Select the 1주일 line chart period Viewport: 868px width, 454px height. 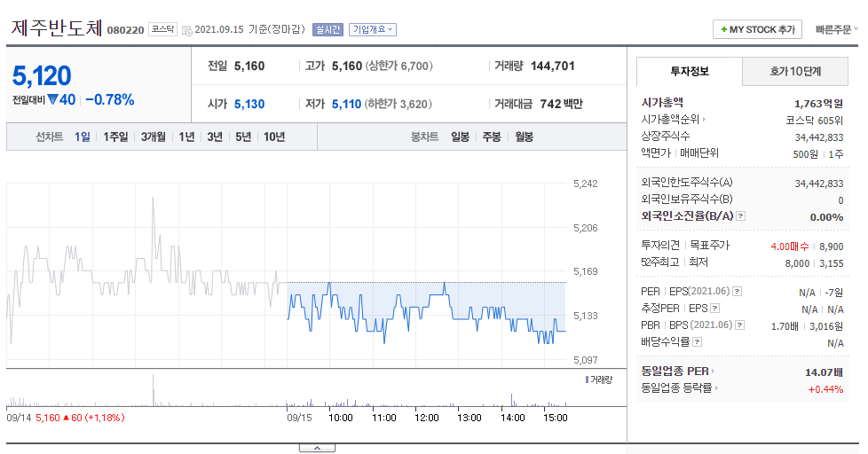pos(115,137)
